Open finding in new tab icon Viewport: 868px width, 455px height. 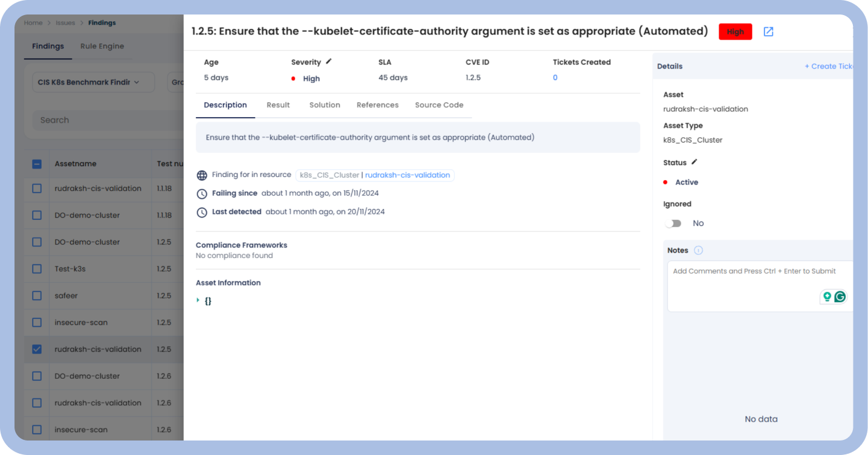tap(768, 31)
